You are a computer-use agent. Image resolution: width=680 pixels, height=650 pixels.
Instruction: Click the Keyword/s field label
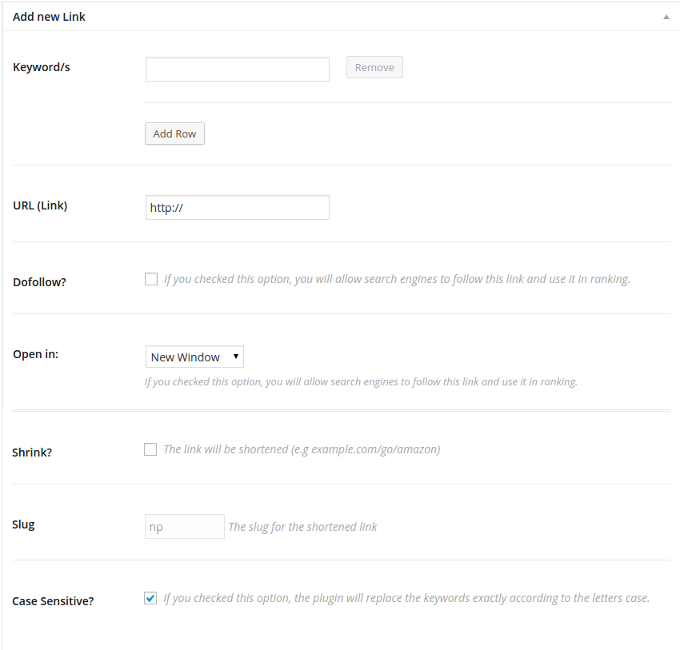point(41,67)
